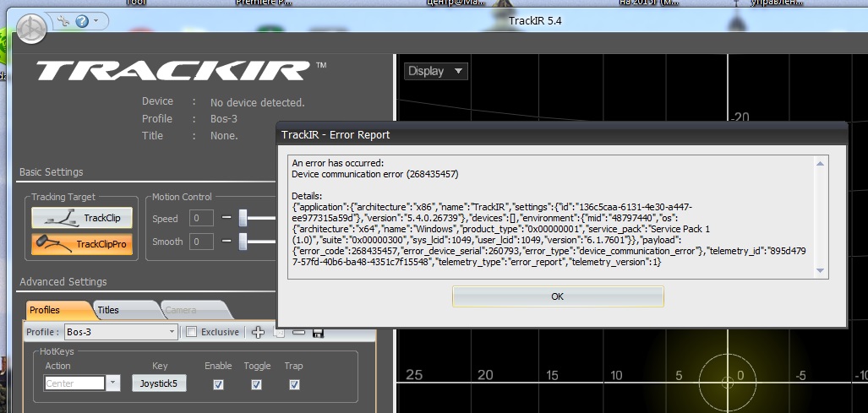Click the Advanced Settings heading
Screen dimensions: 868x413
click(x=63, y=282)
